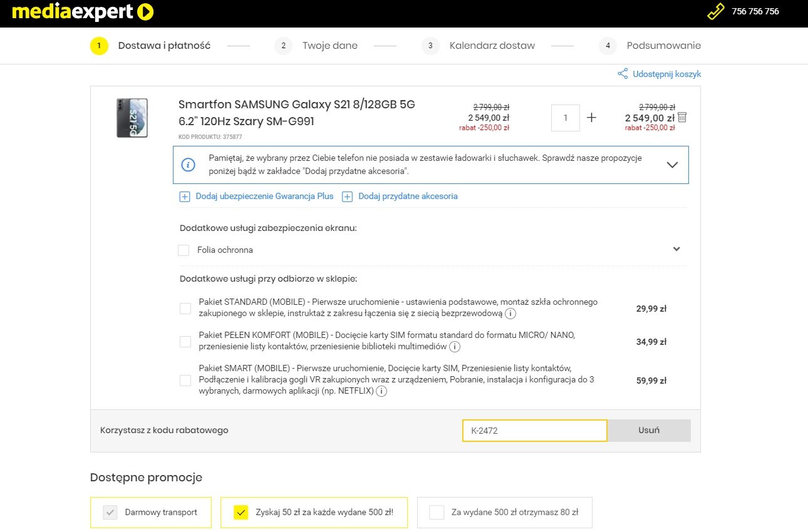The height and width of the screenshot is (532, 808).
Task: Delete product with the trash bin icon
Action: (682, 117)
